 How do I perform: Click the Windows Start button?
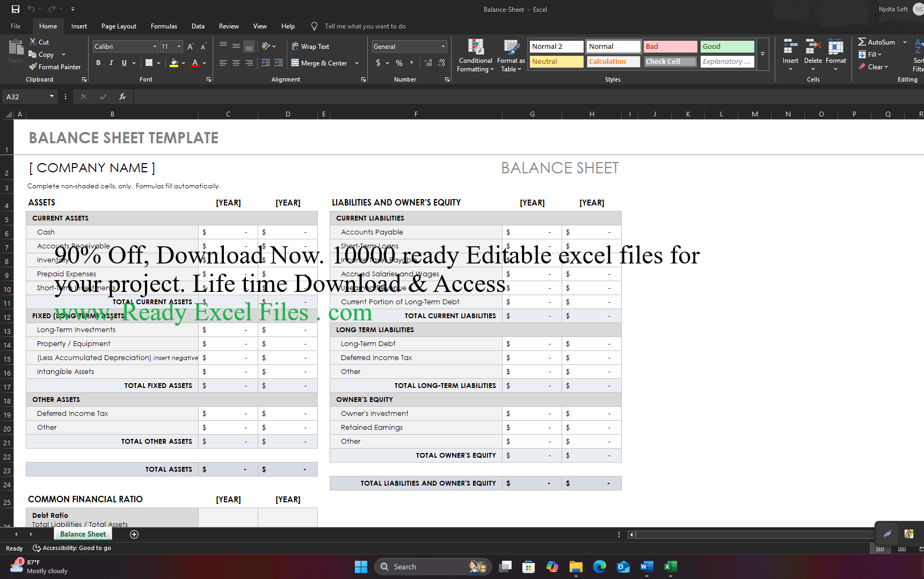(361, 567)
